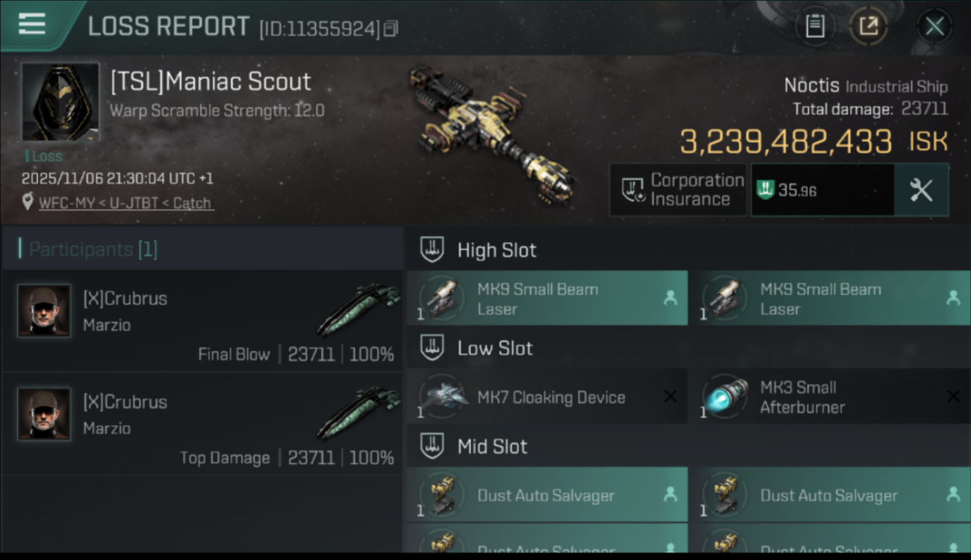
Task: View Maniac Scout's pilot portrait
Action: pos(61,102)
